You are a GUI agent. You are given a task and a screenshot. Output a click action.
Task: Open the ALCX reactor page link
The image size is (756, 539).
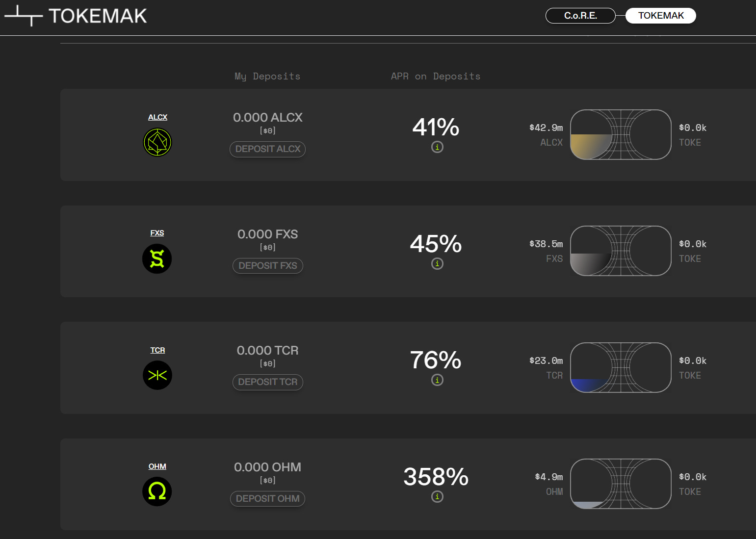click(x=157, y=117)
